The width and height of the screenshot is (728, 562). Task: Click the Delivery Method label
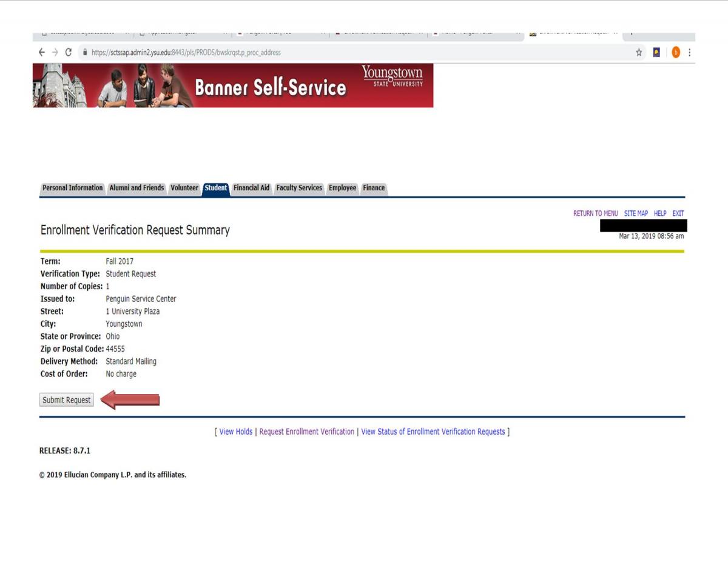coord(70,361)
